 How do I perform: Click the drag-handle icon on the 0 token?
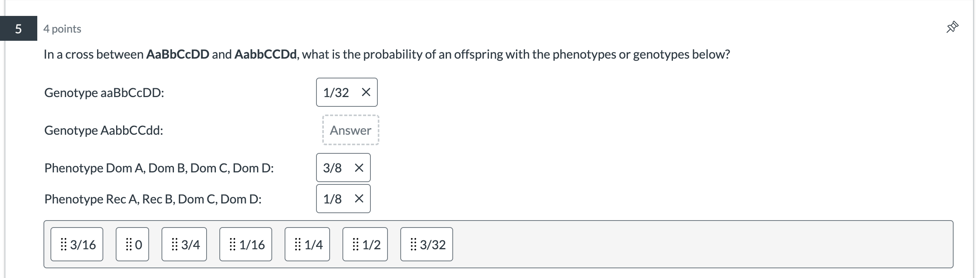[128, 244]
